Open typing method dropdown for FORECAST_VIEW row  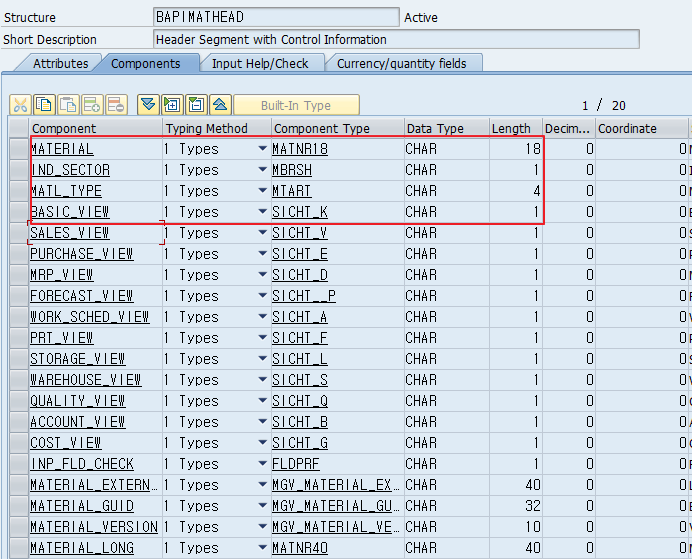coord(263,296)
